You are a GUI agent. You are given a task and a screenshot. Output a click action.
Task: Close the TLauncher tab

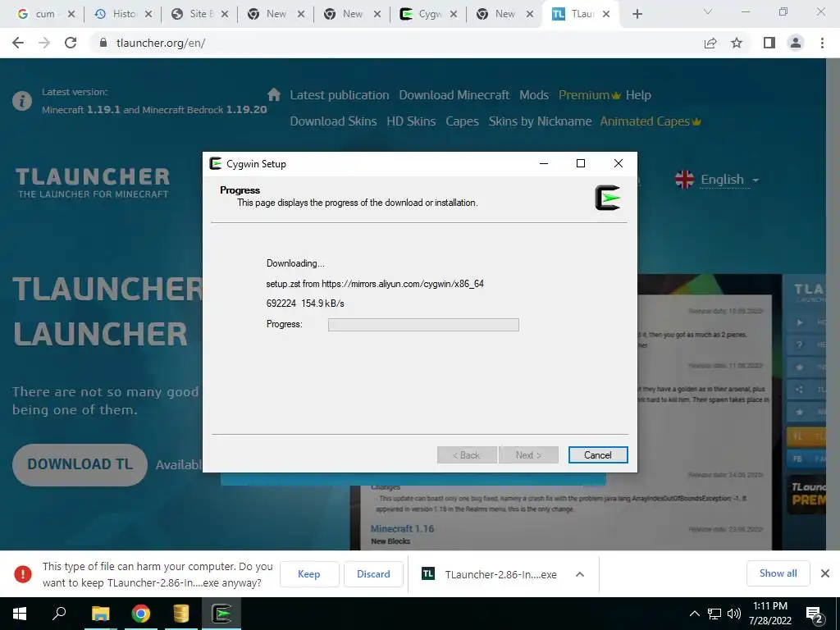click(606, 14)
